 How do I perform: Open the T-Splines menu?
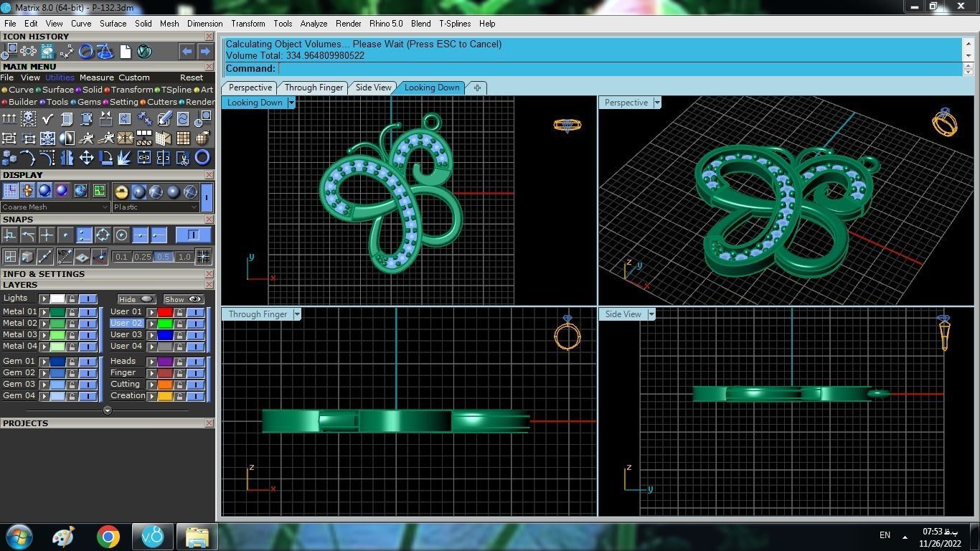point(455,24)
